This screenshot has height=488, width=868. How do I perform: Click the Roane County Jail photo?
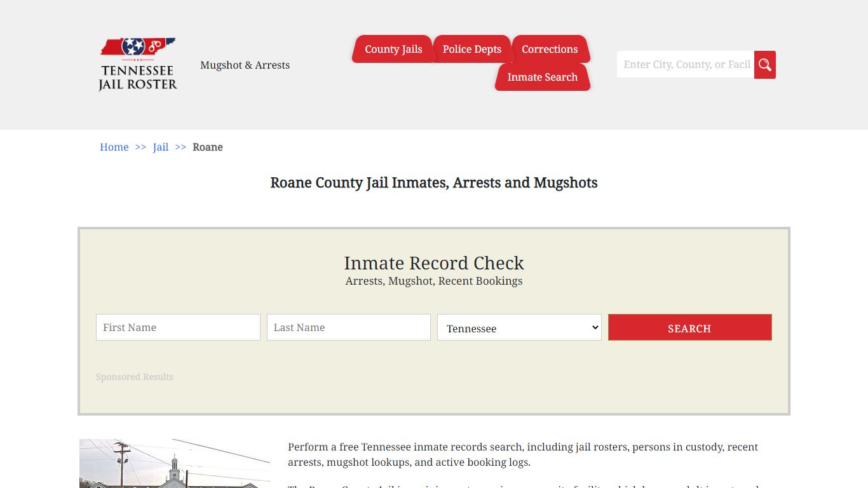click(175, 464)
